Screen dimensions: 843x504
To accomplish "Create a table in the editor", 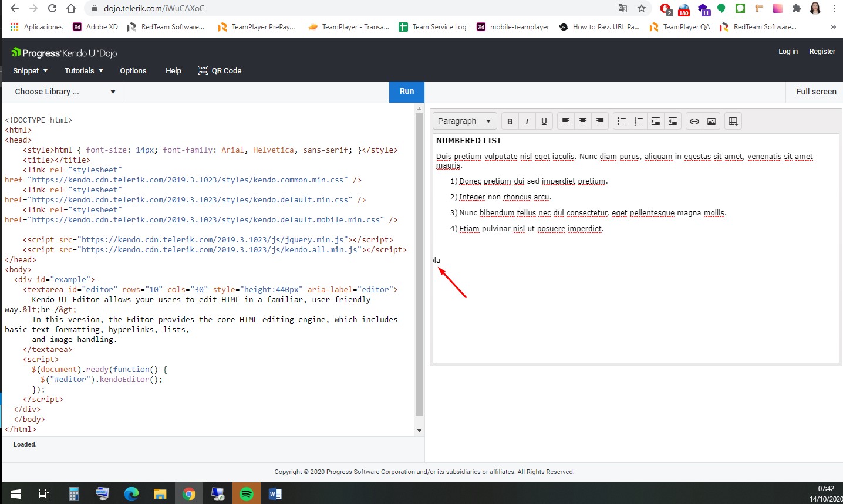I will [x=733, y=121].
